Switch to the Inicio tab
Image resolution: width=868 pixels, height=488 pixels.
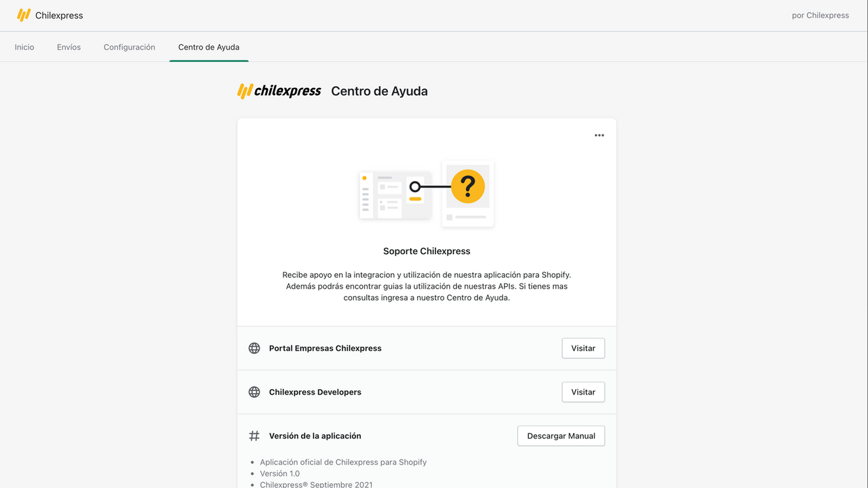tap(24, 47)
